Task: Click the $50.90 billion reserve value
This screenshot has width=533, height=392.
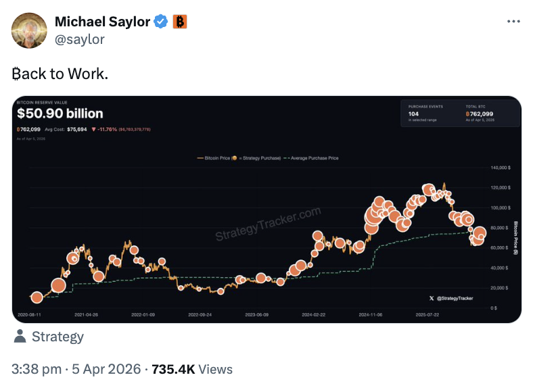Action: [60, 114]
